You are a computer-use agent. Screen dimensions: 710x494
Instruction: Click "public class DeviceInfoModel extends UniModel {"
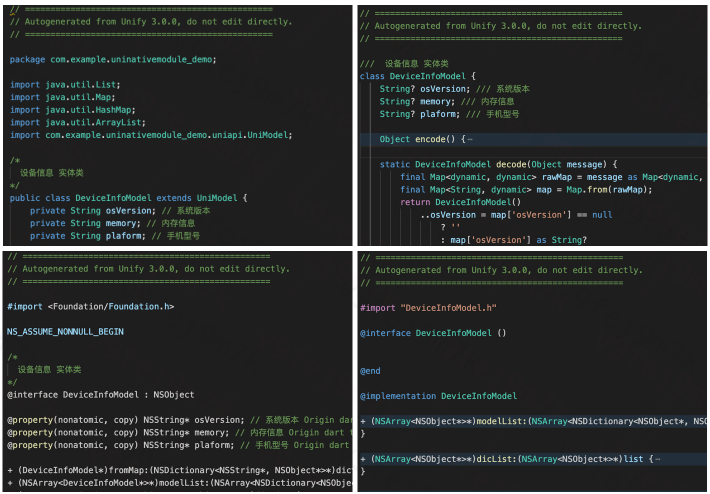(128, 198)
